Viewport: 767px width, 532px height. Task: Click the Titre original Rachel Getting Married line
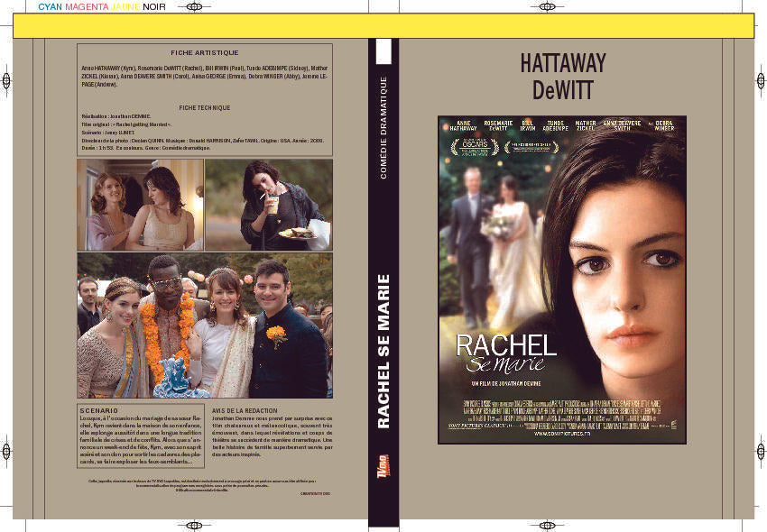pos(126,124)
